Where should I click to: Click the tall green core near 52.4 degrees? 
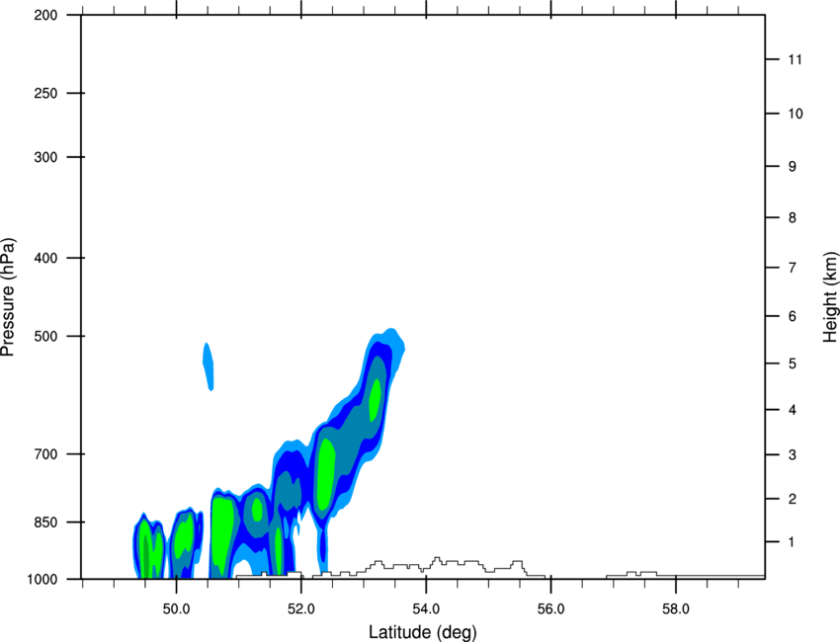tap(326, 474)
